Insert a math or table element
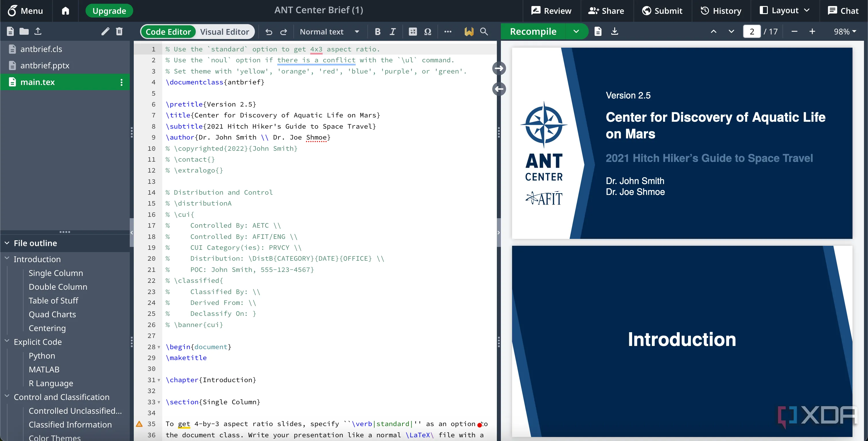 coord(412,32)
